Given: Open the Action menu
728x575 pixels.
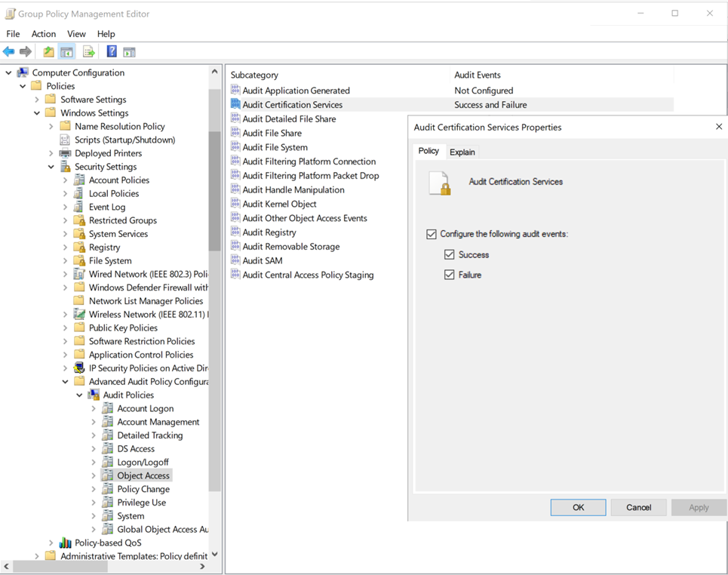Looking at the screenshot, I should coord(43,34).
